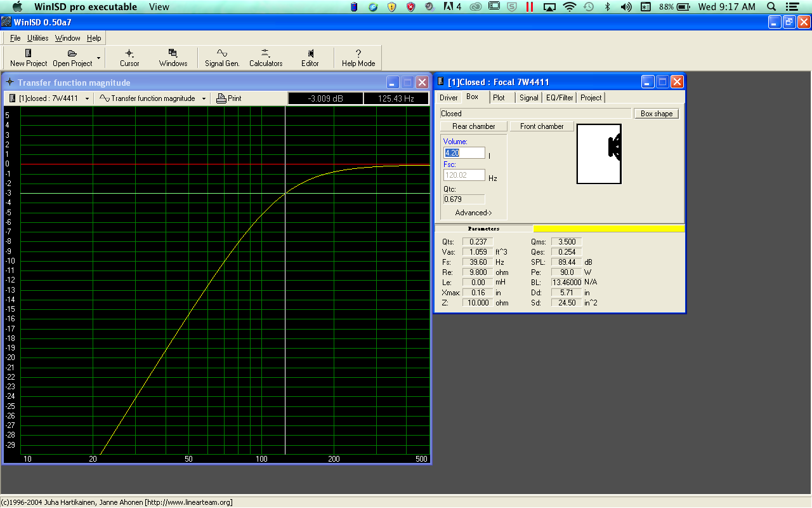Click the Wed 9:17 AM clock
The image size is (812, 508).
pos(726,7)
